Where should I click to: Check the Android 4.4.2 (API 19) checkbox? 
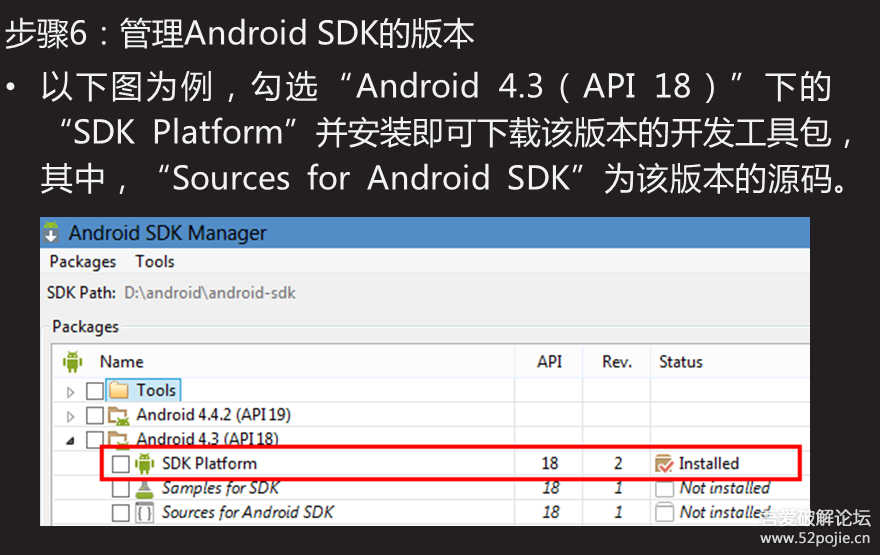click(x=95, y=415)
